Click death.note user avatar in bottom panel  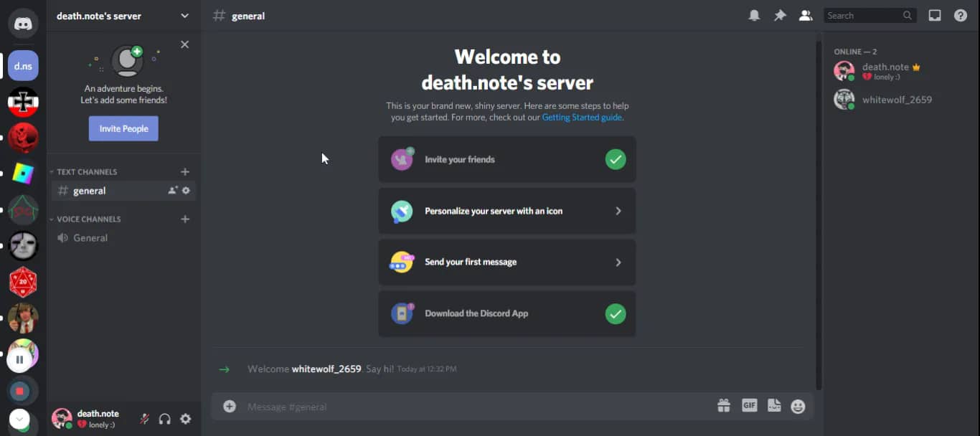pyautogui.click(x=62, y=419)
